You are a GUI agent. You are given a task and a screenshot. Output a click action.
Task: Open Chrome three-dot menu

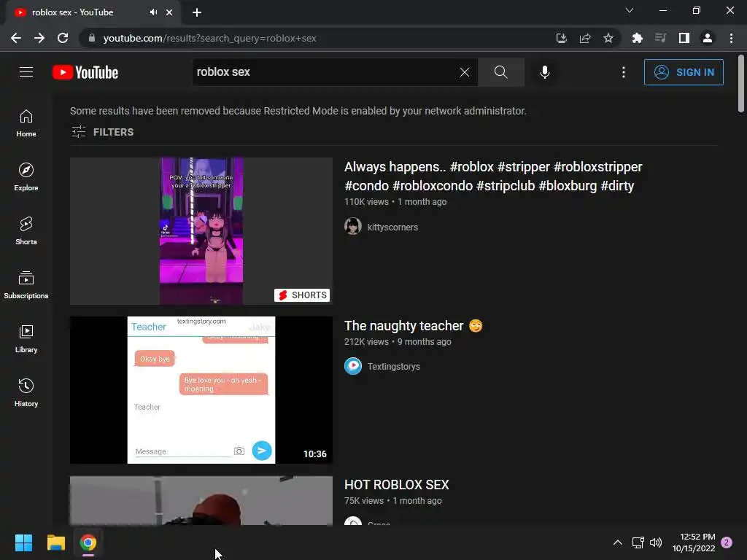click(731, 38)
